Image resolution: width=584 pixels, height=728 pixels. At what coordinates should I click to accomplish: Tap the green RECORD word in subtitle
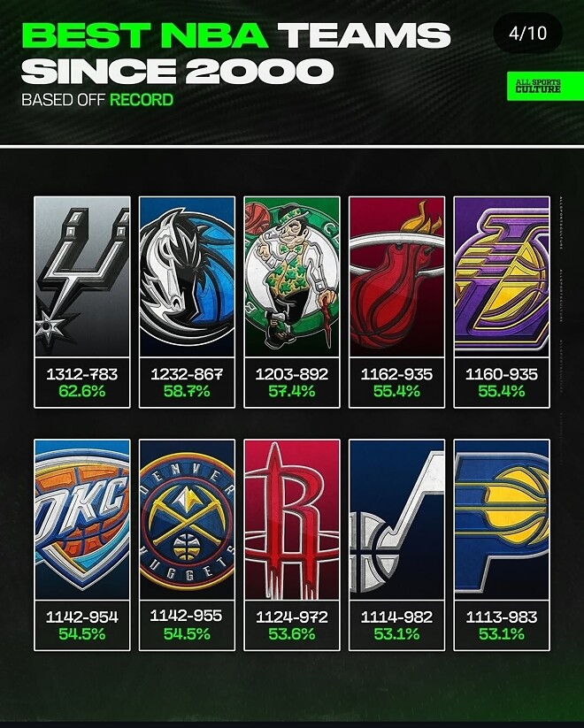pyautogui.click(x=142, y=100)
